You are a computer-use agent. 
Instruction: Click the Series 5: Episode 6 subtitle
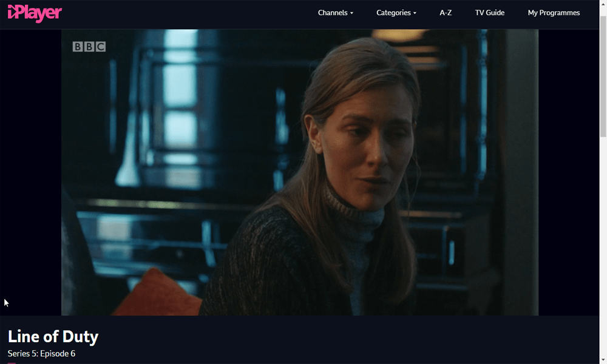(x=41, y=354)
